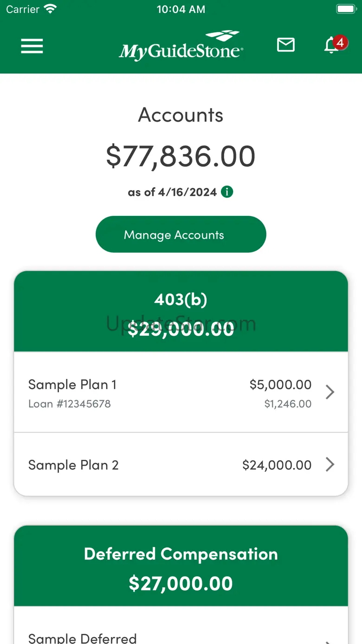362x644 pixels.
Task: Tap the info icon beside the date
Action: (227, 192)
